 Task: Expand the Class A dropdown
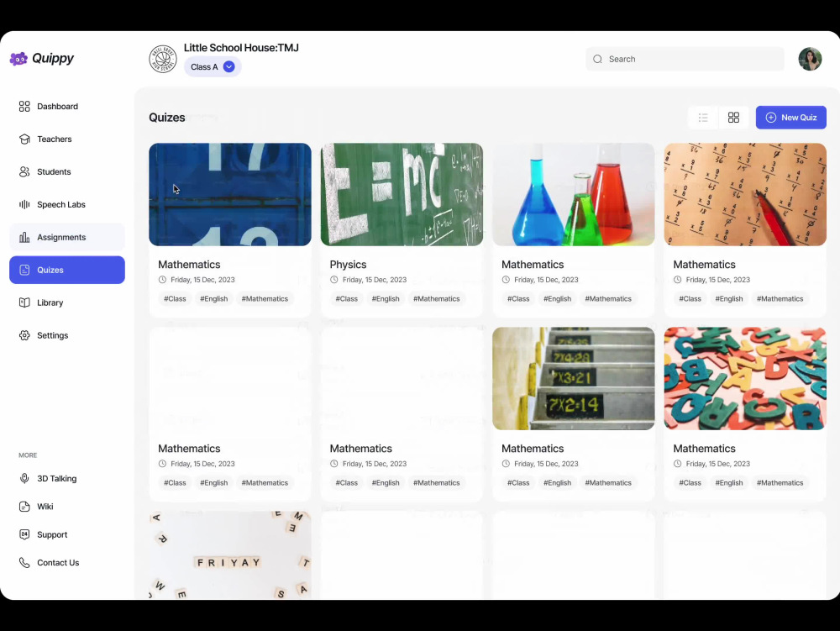coord(213,67)
